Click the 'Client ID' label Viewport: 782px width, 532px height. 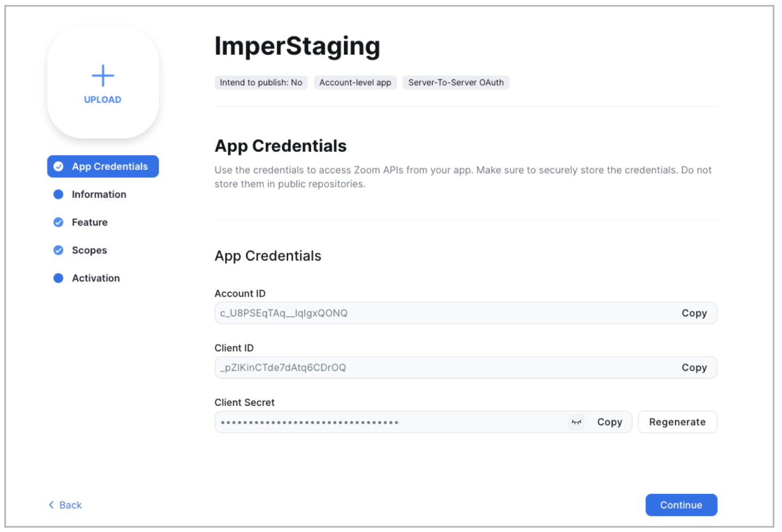tap(234, 348)
